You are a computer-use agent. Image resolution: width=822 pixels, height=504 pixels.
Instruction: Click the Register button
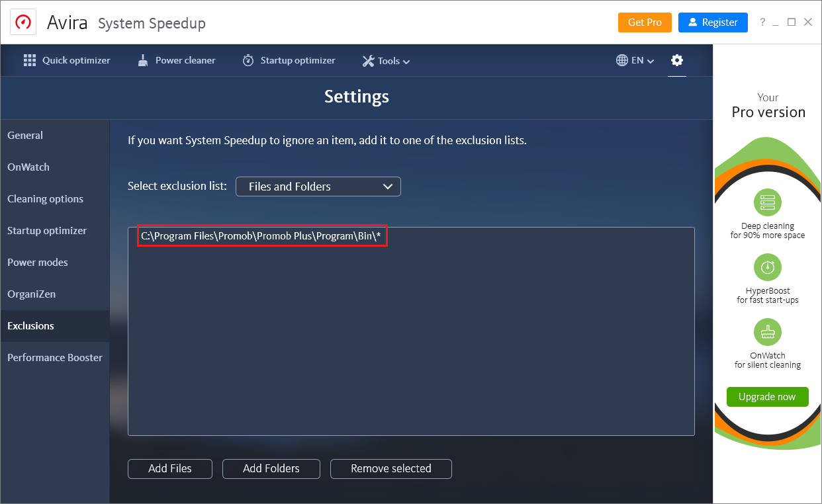(713, 22)
